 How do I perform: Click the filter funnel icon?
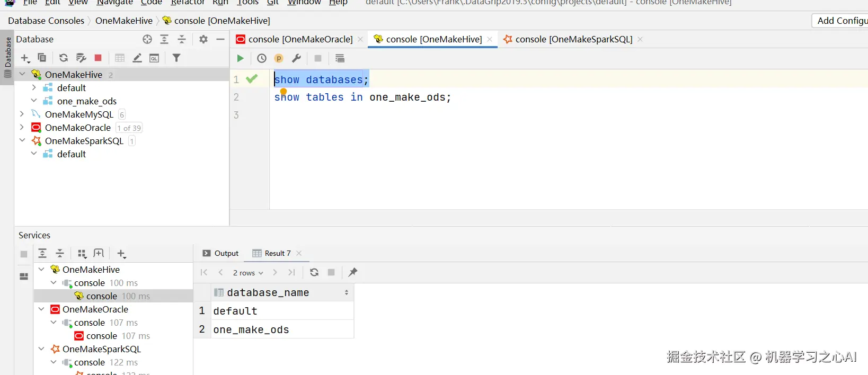(x=176, y=58)
